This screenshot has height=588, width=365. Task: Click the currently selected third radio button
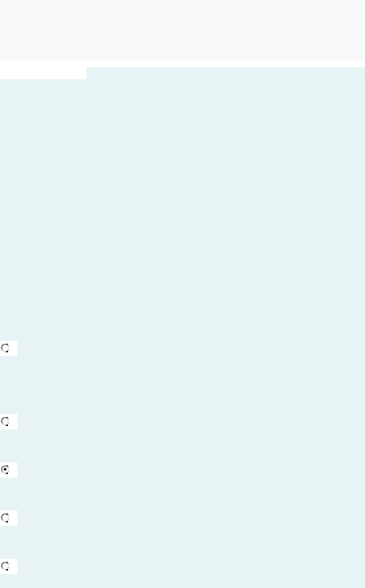[6, 470]
